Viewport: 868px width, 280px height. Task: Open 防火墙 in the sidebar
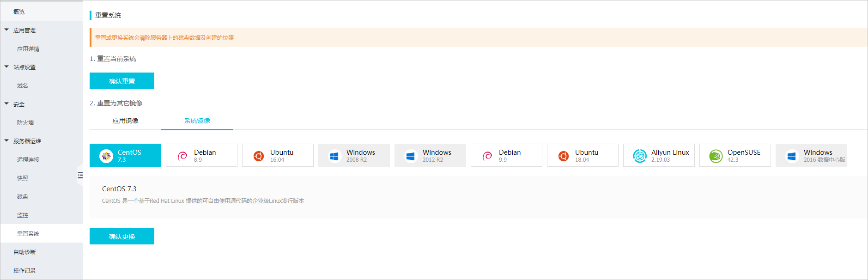pyautogui.click(x=25, y=122)
